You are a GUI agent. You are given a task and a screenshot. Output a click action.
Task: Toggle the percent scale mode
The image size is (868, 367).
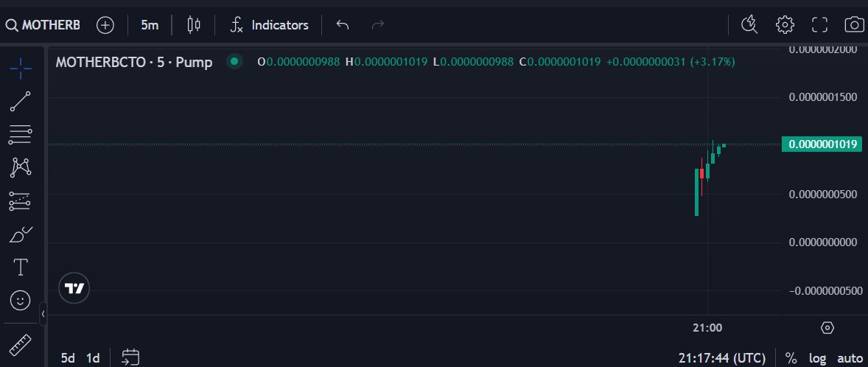[791, 357]
